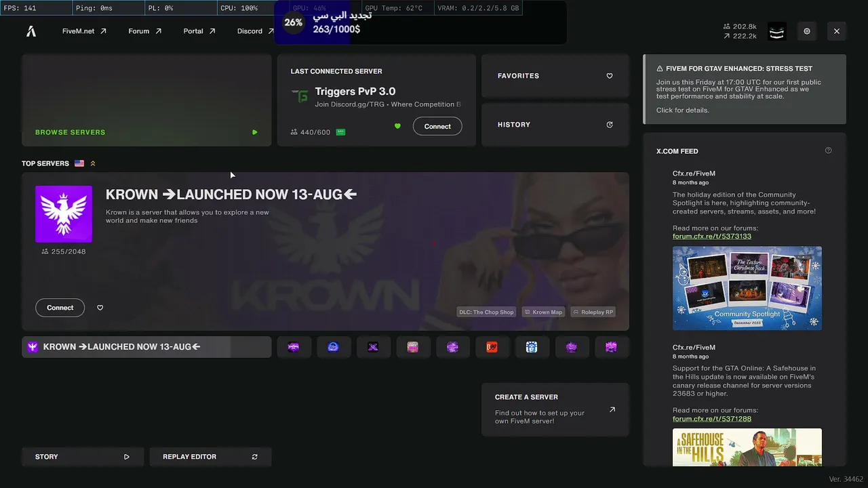Connect to Triggers PvP 3.0 server
This screenshot has height=488, width=868.
[x=437, y=126]
